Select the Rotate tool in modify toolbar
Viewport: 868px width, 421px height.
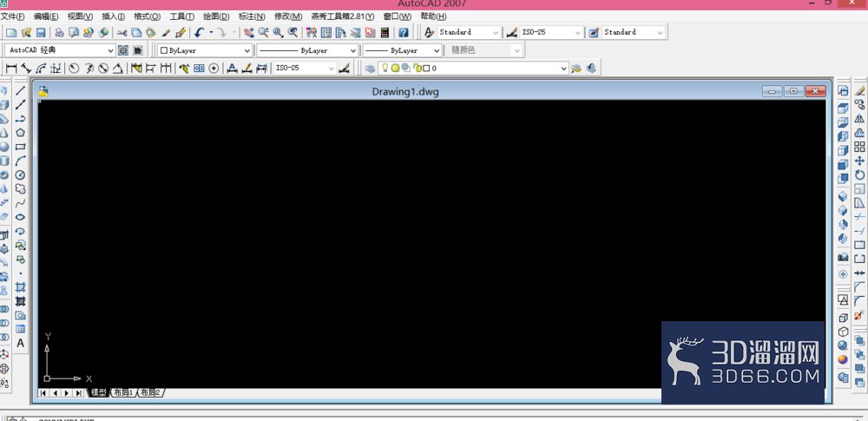click(859, 175)
